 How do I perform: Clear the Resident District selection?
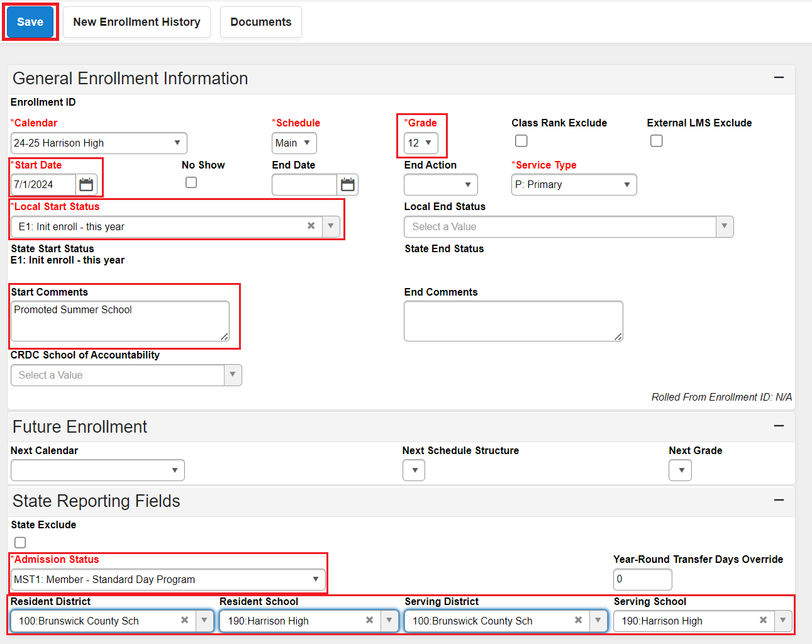coord(184,620)
